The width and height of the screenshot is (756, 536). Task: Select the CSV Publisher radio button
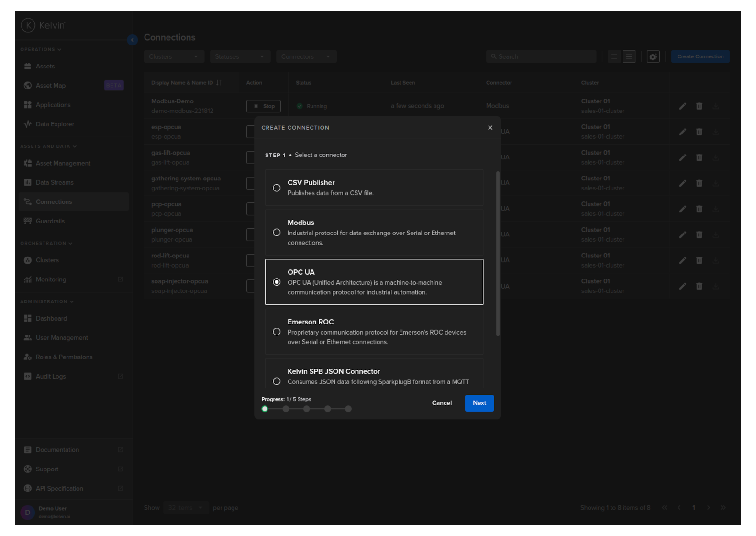(x=277, y=188)
